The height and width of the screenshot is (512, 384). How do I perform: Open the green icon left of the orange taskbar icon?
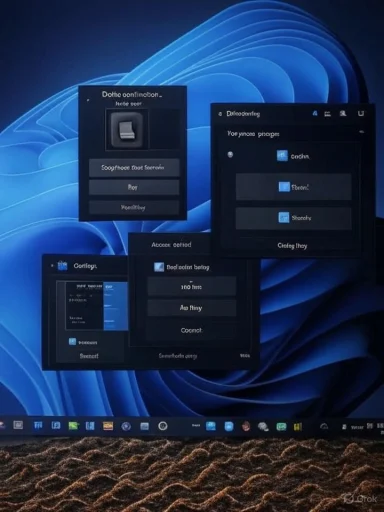[73, 426]
